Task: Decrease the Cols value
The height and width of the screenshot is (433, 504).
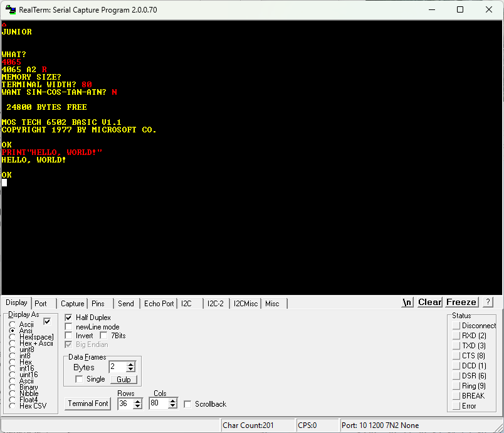Action: (x=173, y=406)
